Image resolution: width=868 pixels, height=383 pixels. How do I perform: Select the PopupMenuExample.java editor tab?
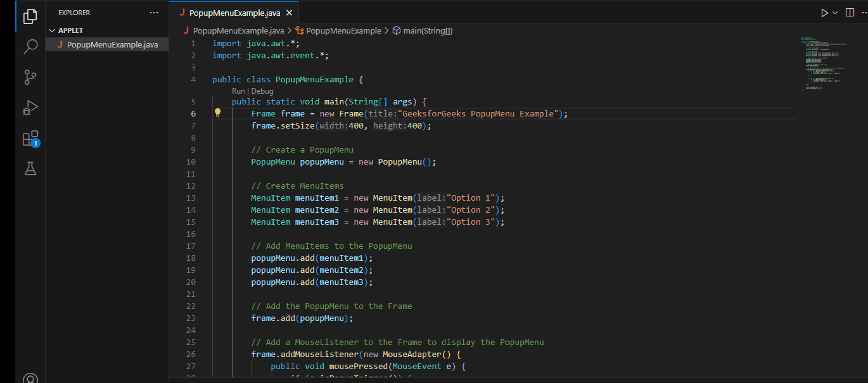coord(234,13)
